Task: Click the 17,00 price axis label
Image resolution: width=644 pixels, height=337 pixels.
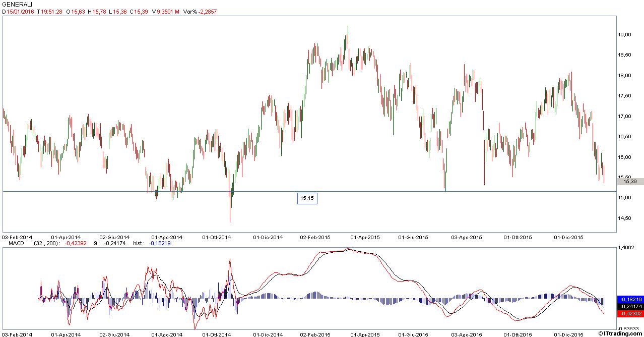Action: (624, 117)
